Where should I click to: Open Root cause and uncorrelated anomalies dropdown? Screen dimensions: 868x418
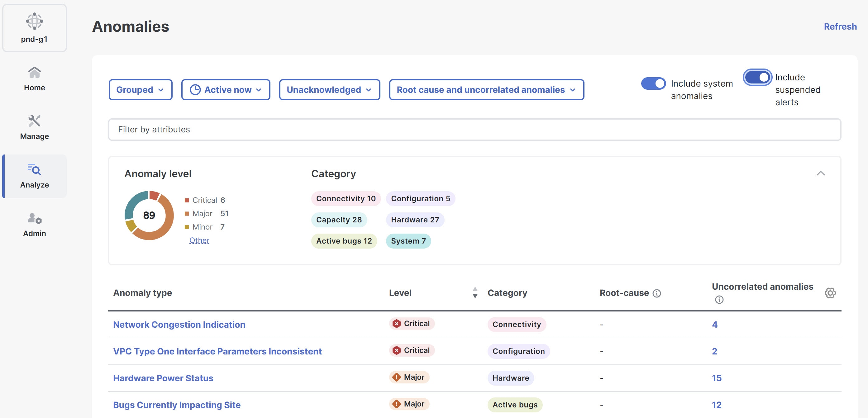[x=487, y=90]
